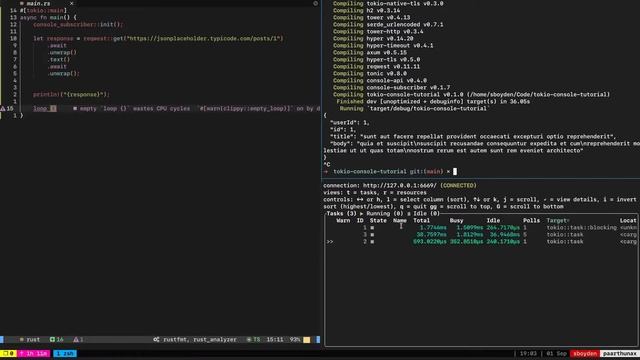
Task: Click the connection URL http://127.0.0.1:6669/
Action: (400, 185)
